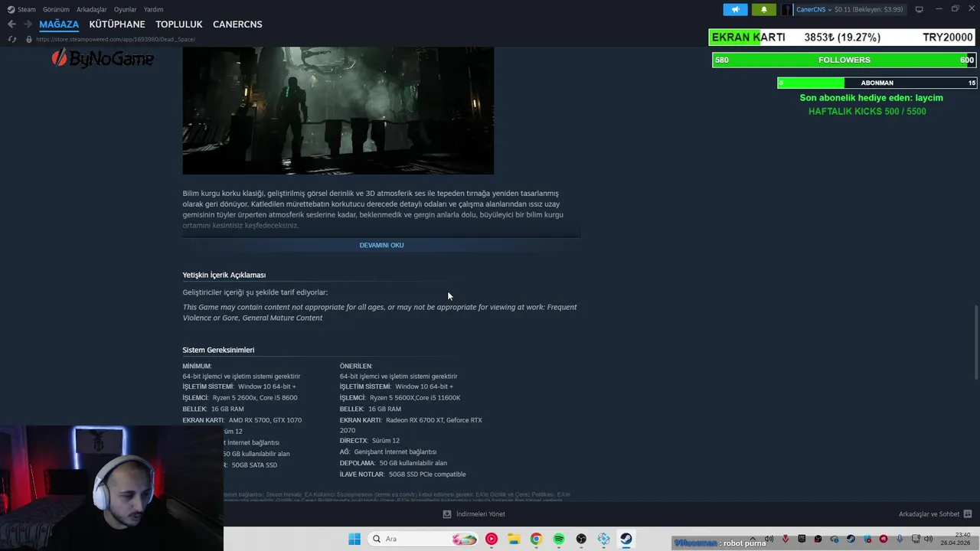
Task: Switch to the MAĞAZA tab
Action: tap(59, 24)
